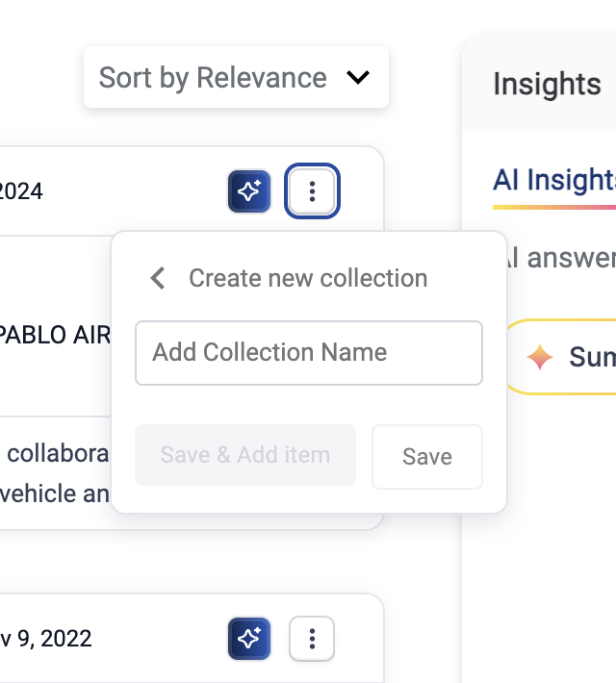Go back from Create new collection
This screenshot has width=616, height=683.
point(158,278)
